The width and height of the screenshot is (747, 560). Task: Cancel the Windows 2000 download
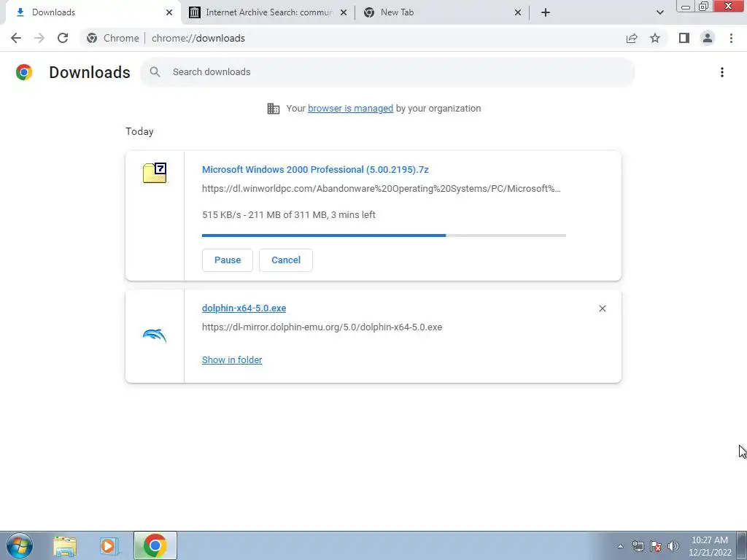286,260
